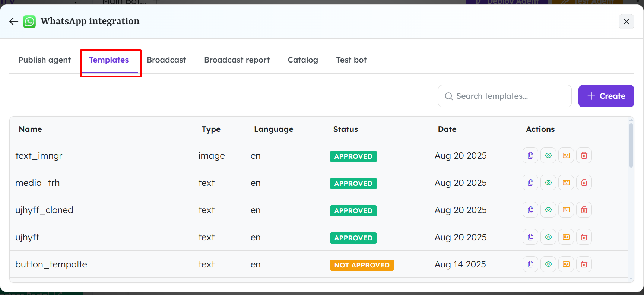Click the orange contact-card icon for media_trh
Viewport: 644px width, 295px height.
point(566,183)
